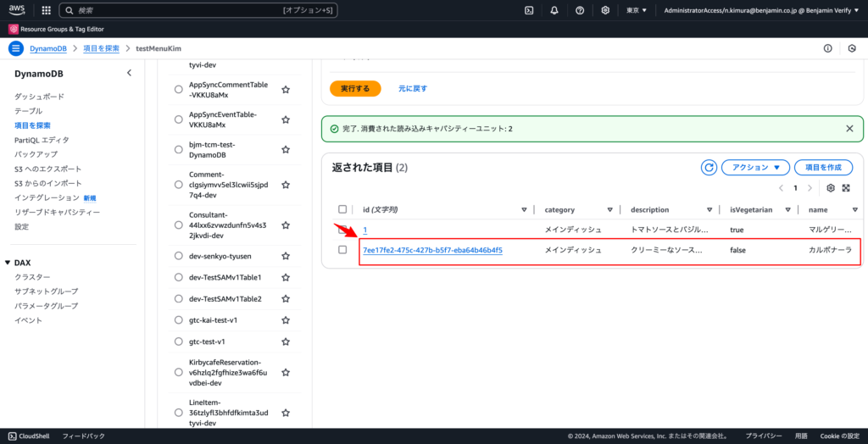This screenshot has width=868, height=444.
Task: Star the dev-TestSAMv1Table1 table
Action: point(286,277)
